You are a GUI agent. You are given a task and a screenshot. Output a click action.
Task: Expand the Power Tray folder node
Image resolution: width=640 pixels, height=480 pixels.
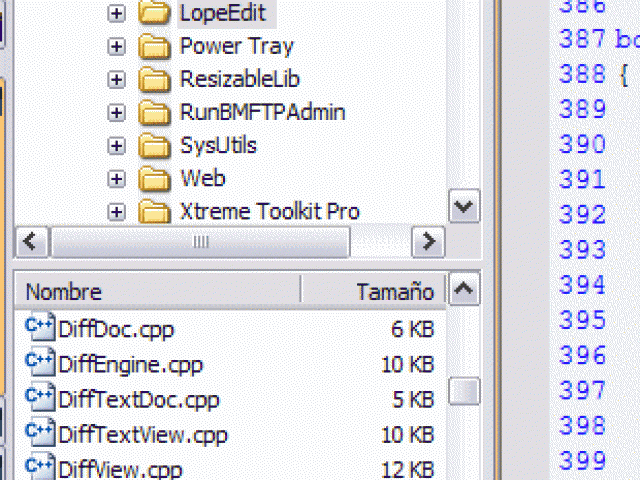(x=116, y=47)
